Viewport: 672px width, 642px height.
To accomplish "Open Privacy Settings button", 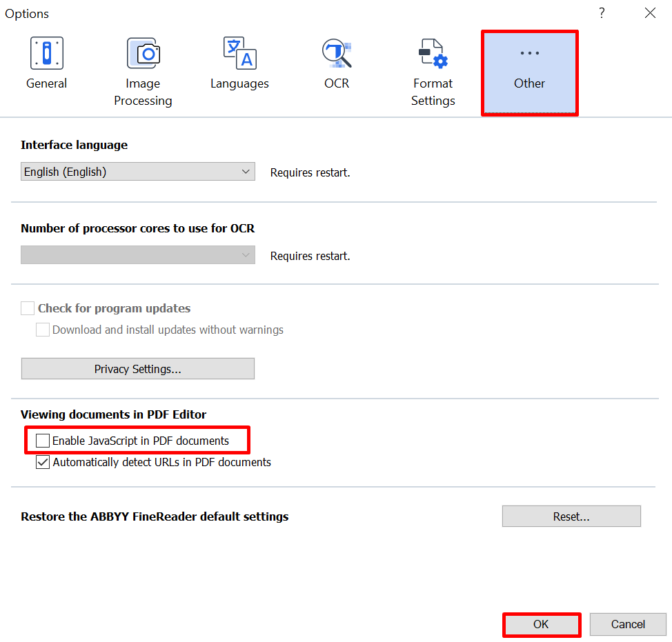I will pyautogui.click(x=138, y=369).
